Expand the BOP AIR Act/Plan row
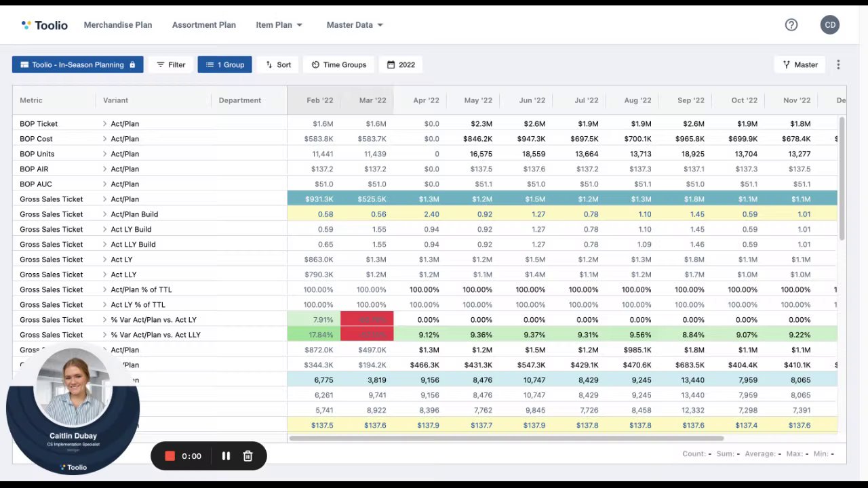 (105, 169)
